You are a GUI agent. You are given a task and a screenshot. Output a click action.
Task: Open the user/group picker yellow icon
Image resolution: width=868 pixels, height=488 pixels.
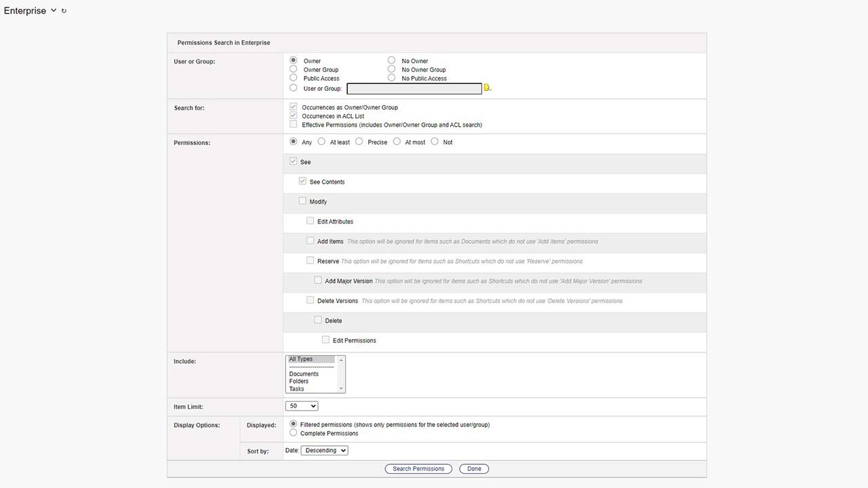point(487,88)
